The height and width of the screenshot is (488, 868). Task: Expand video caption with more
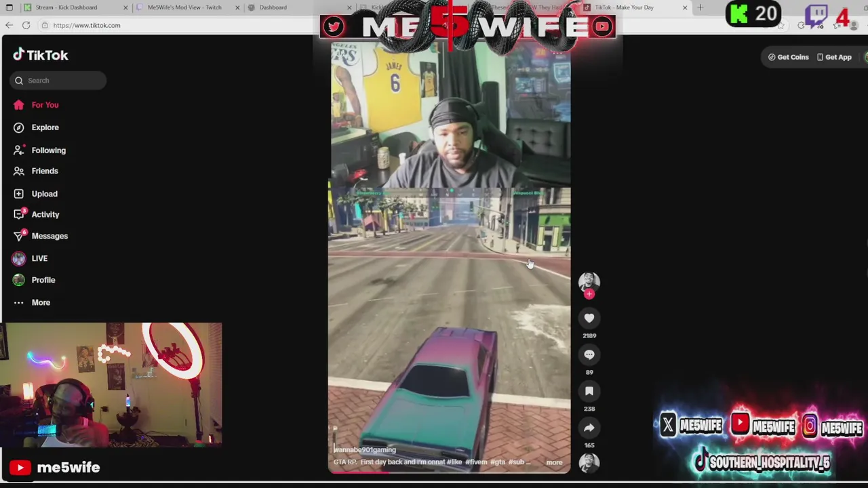tap(554, 462)
